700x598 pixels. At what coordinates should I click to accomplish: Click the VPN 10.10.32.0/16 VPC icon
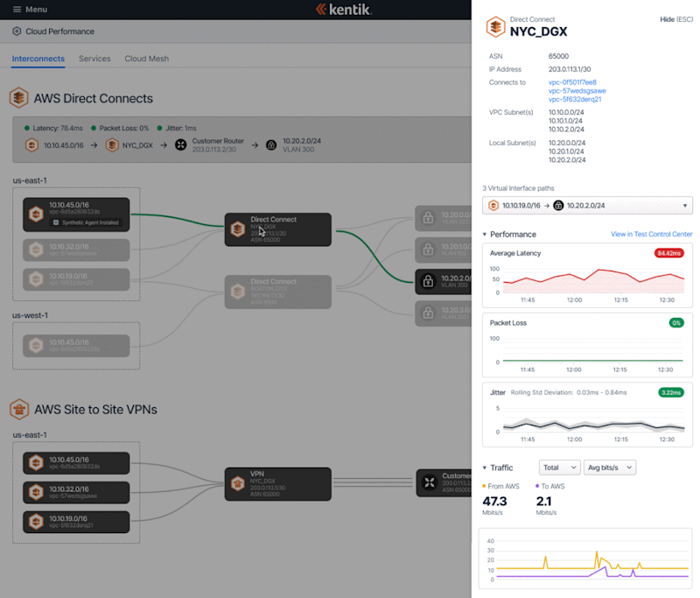pos(36,492)
